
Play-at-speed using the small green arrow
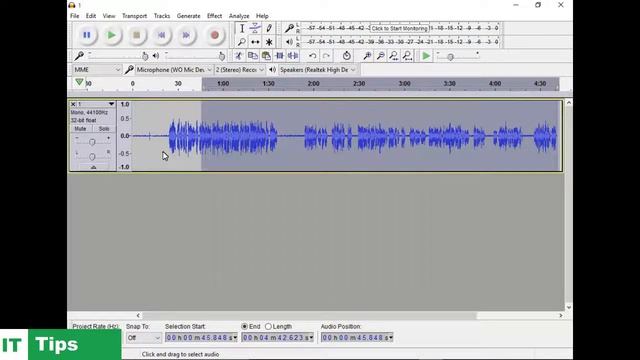pos(426,56)
